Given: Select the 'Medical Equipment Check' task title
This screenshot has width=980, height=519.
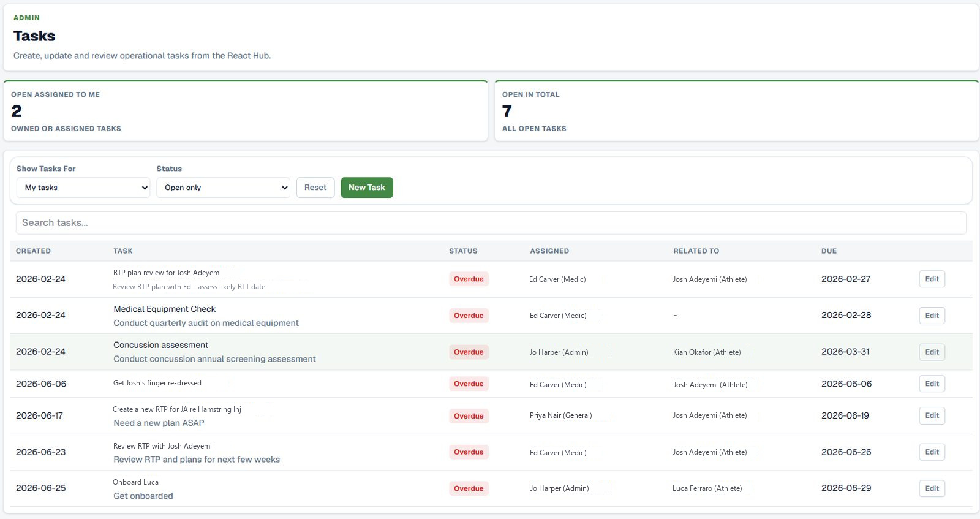Looking at the screenshot, I should pyautogui.click(x=164, y=309).
